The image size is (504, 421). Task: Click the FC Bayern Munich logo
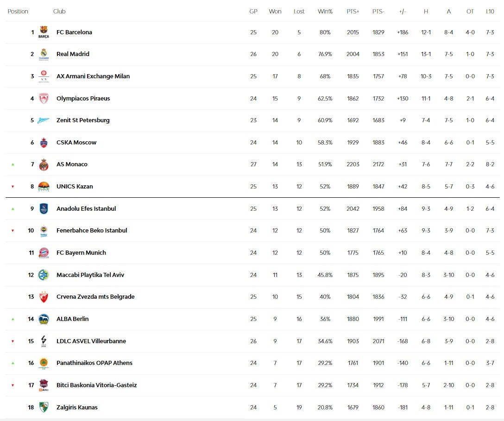point(44,253)
